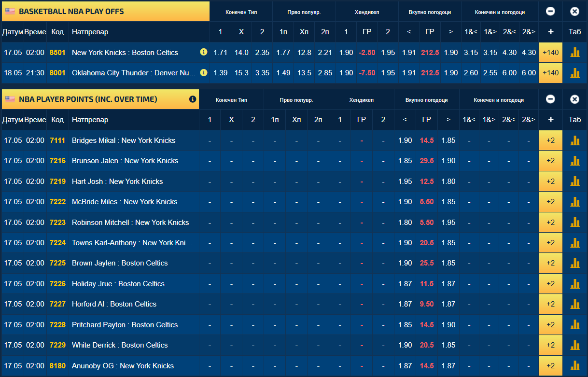Viewport: 588px width, 377px height.
Task: Select player code 8180
Action: (x=57, y=366)
